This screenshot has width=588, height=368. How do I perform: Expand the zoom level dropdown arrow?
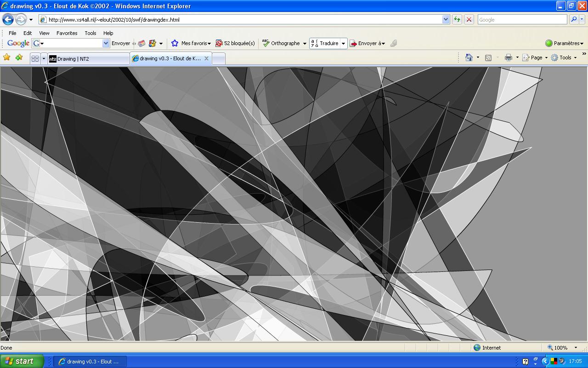576,348
